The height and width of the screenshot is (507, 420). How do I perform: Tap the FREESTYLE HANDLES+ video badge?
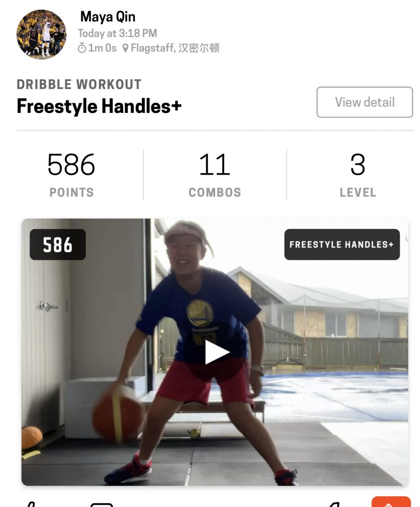coord(342,245)
